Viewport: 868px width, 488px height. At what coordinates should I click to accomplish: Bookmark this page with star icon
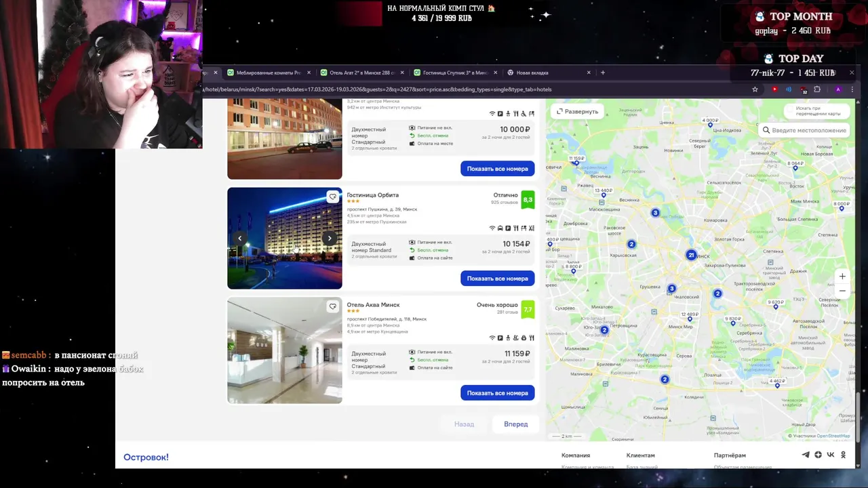click(755, 89)
